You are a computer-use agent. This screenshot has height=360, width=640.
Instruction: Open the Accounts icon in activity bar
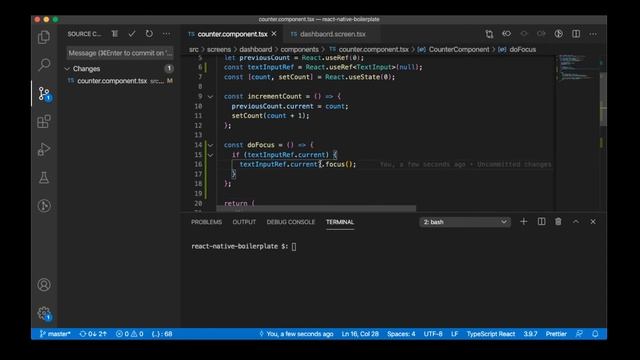pyautogui.click(x=44, y=284)
